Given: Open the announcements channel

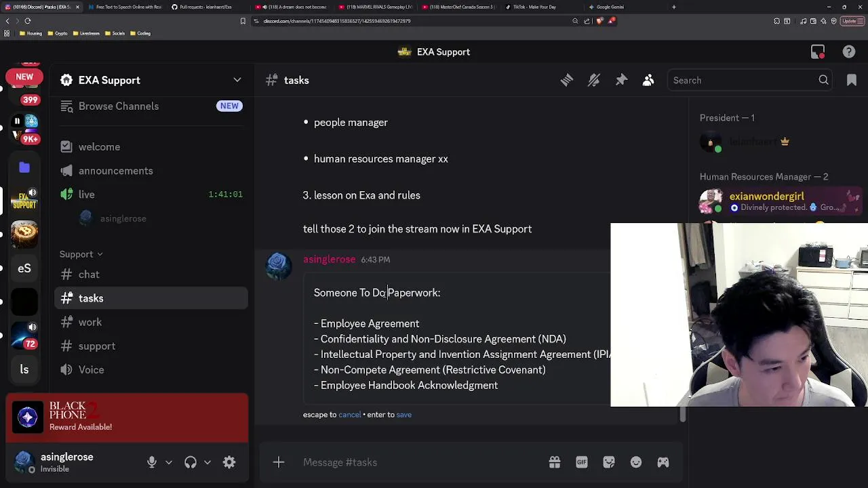Looking at the screenshot, I should (151, 171).
